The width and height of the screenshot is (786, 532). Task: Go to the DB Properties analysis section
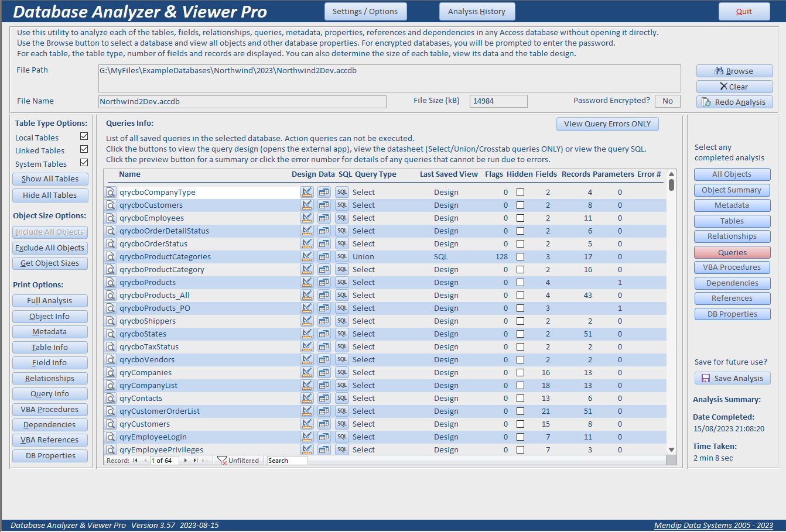tap(732, 314)
